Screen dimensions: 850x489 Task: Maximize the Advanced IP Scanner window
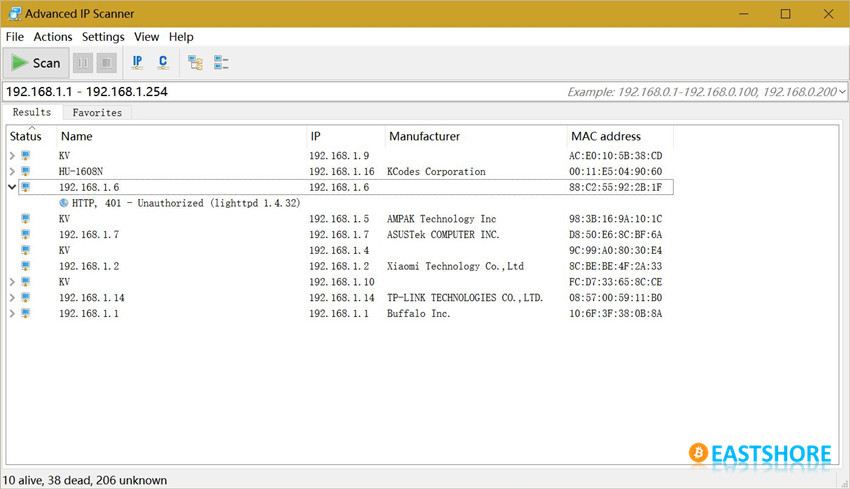pyautogui.click(x=785, y=14)
